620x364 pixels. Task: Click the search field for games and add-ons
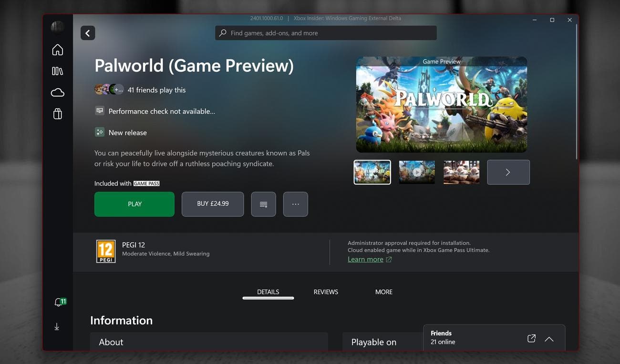(x=326, y=32)
